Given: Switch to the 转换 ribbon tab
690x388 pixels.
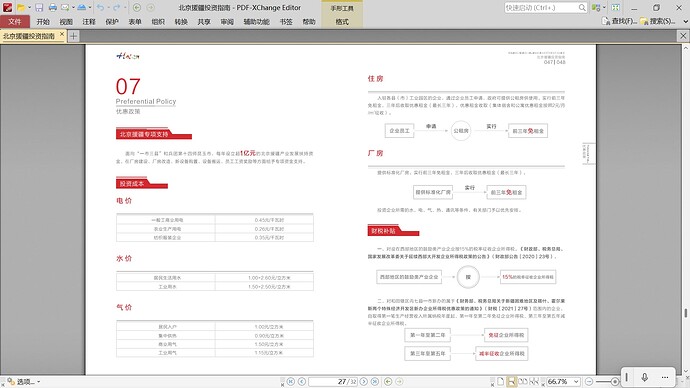Looking at the screenshot, I should click(x=181, y=22).
